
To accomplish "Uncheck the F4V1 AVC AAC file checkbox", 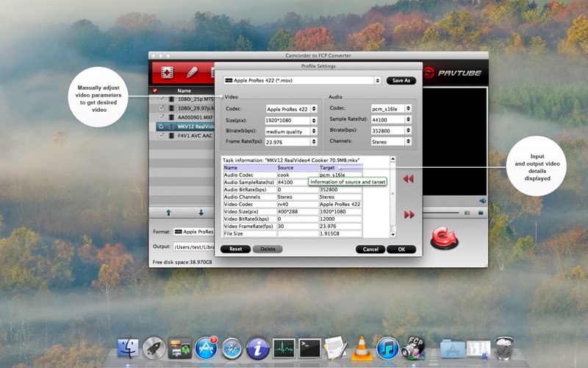I will pyautogui.click(x=161, y=135).
